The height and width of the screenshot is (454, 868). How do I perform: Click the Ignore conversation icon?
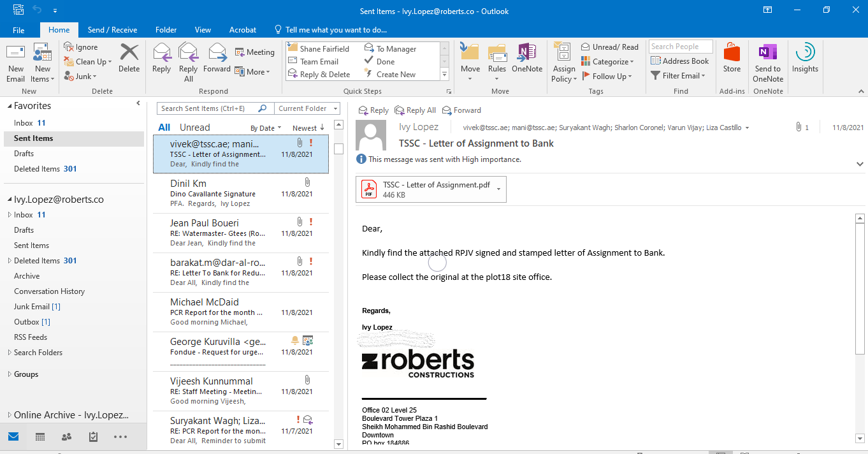[x=69, y=47]
